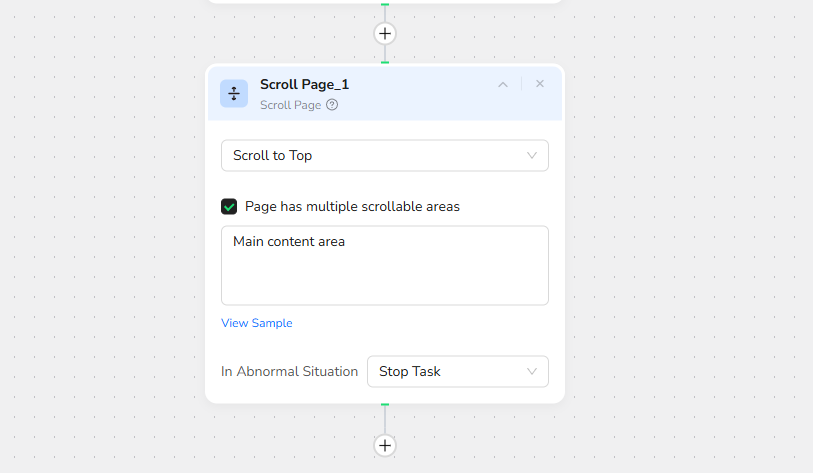813x473 pixels.
Task: Click the 'Page has multiple scrollable areas' label
Action: point(352,207)
